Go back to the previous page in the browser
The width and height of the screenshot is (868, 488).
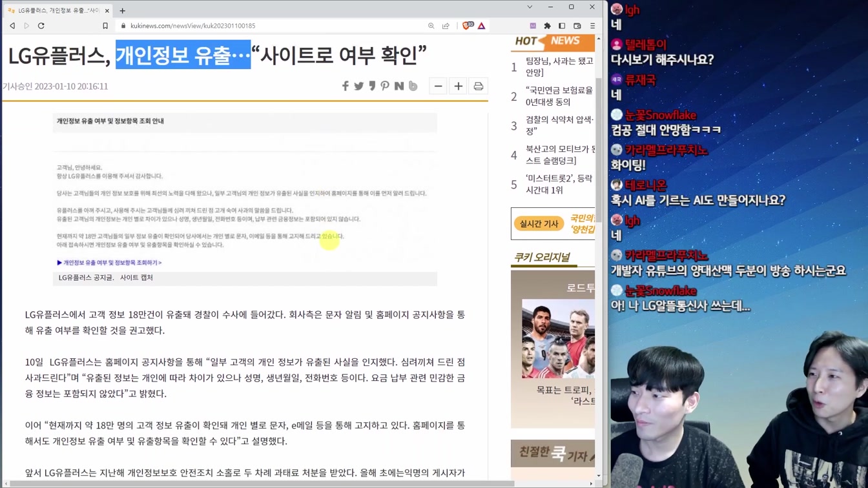12,26
